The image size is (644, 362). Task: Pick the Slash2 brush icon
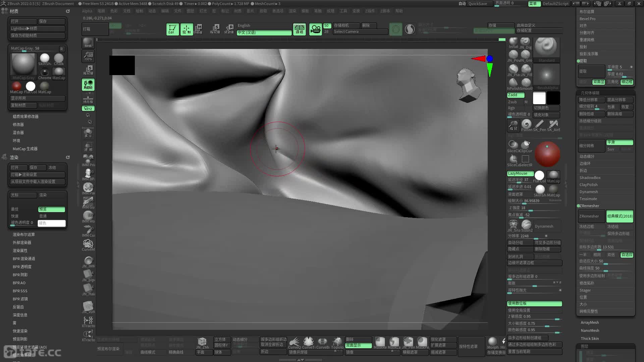click(x=527, y=226)
